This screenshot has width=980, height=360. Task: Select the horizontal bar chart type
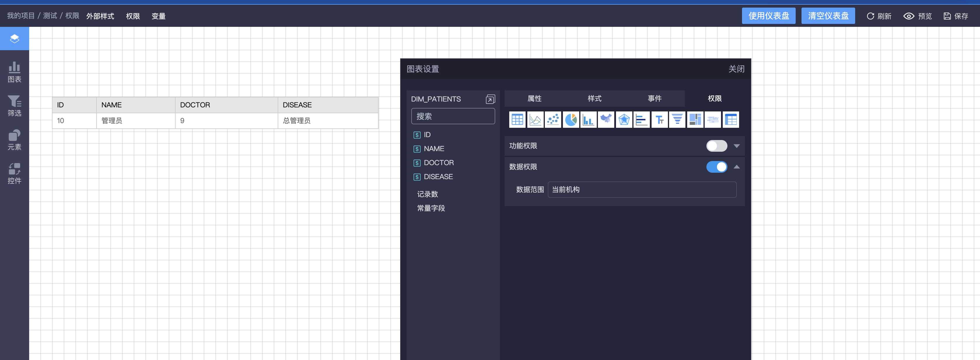(x=642, y=120)
